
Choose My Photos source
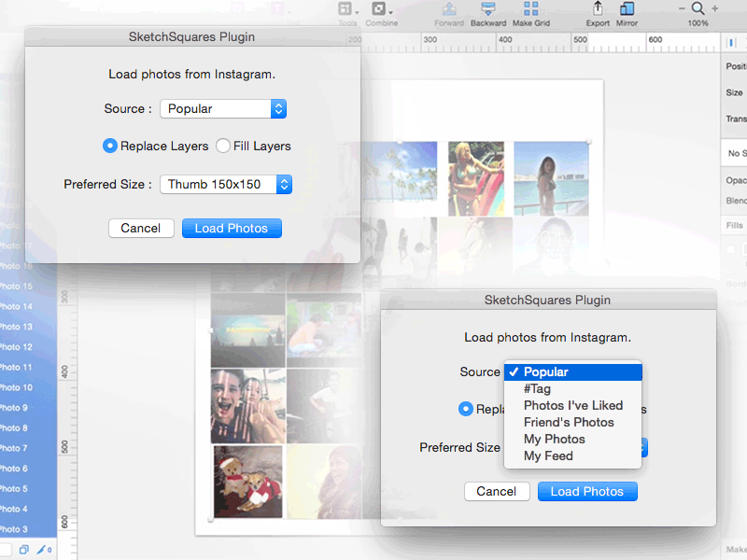pos(573,439)
